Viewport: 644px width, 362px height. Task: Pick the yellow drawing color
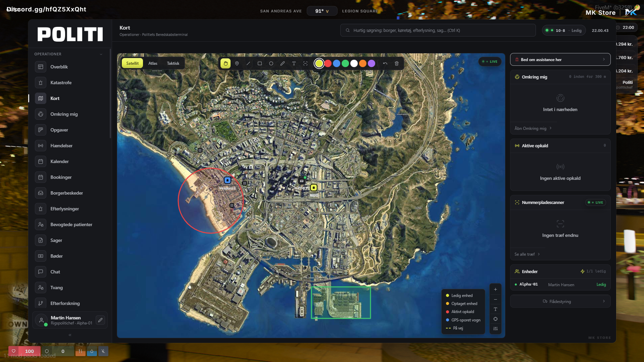[319, 63]
